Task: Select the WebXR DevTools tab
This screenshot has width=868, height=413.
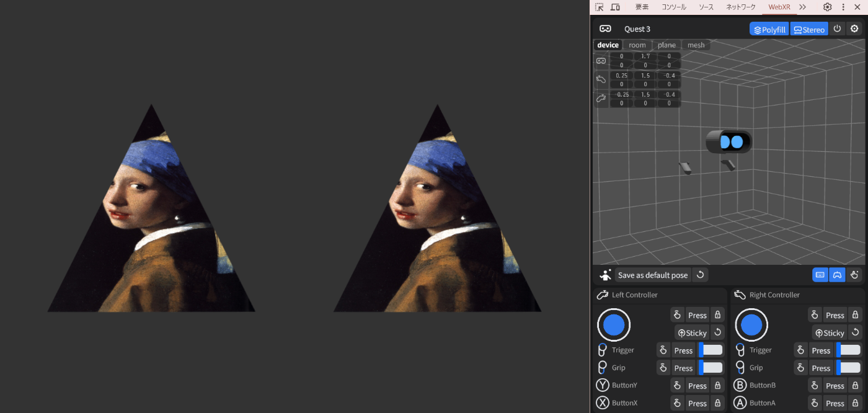Action: click(779, 7)
